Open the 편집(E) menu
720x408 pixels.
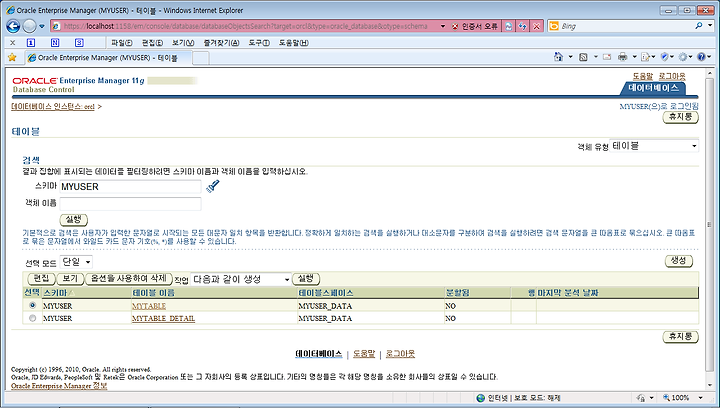click(152, 43)
